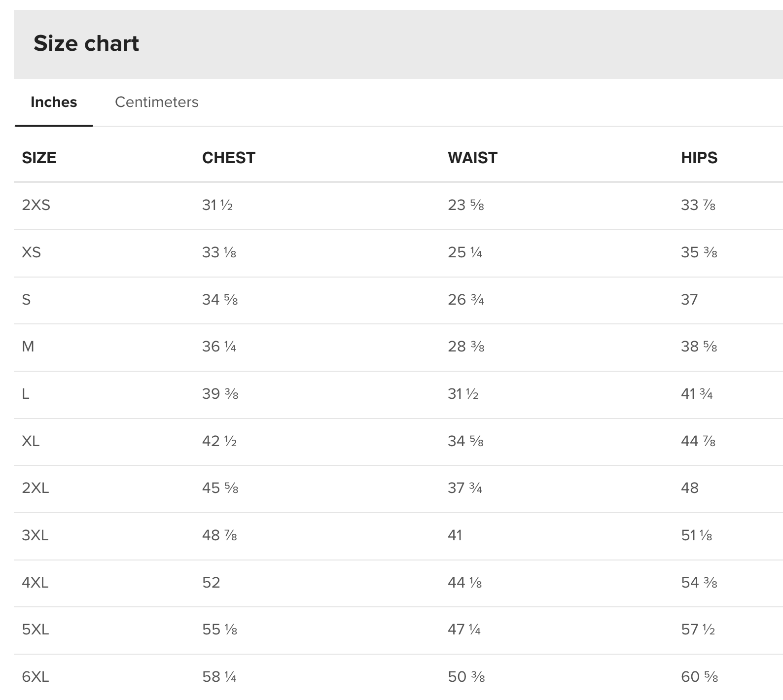Click the CHEST column header
Image resolution: width=783 pixels, height=700 pixels.
point(229,158)
